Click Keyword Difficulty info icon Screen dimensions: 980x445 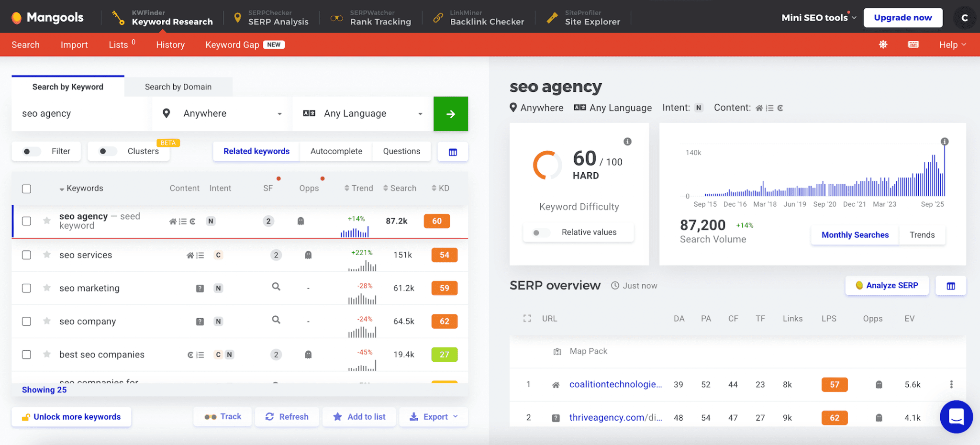pyautogui.click(x=627, y=142)
